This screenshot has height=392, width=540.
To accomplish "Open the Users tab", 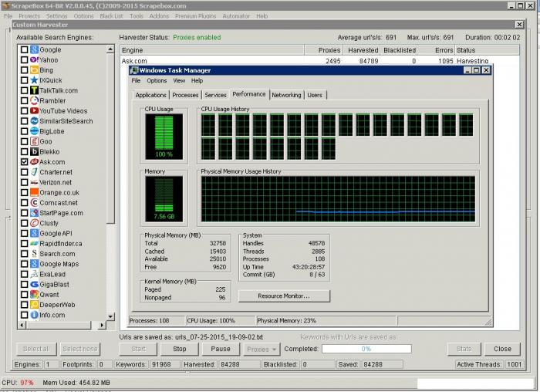I will (315, 95).
